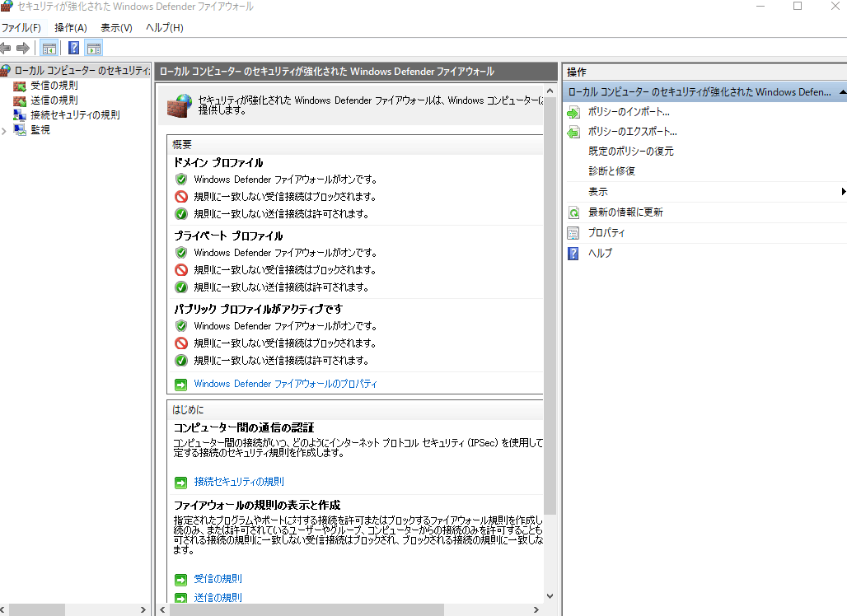Open 表示(V) menu

(116, 27)
